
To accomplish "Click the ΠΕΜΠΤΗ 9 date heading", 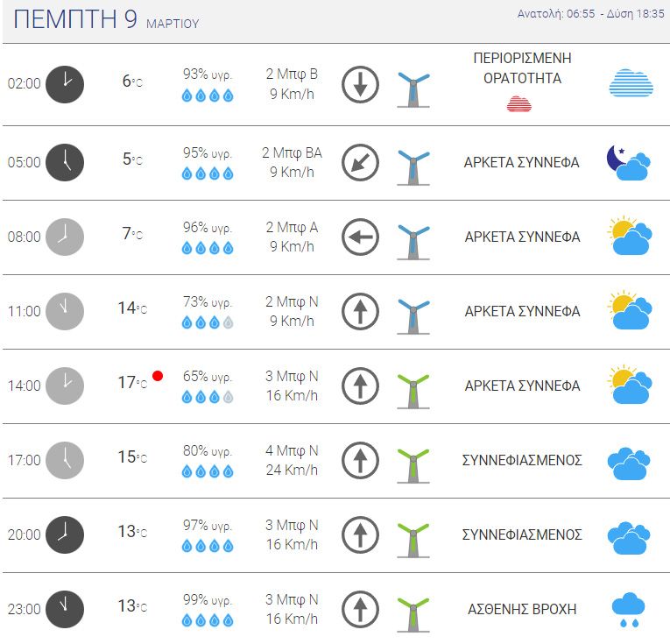I will [x=75, y=19].
